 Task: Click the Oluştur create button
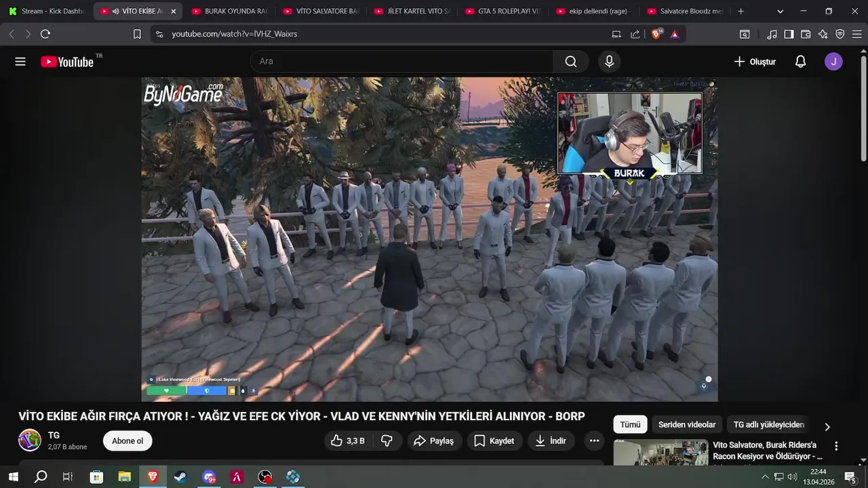(x=755, y=62)
